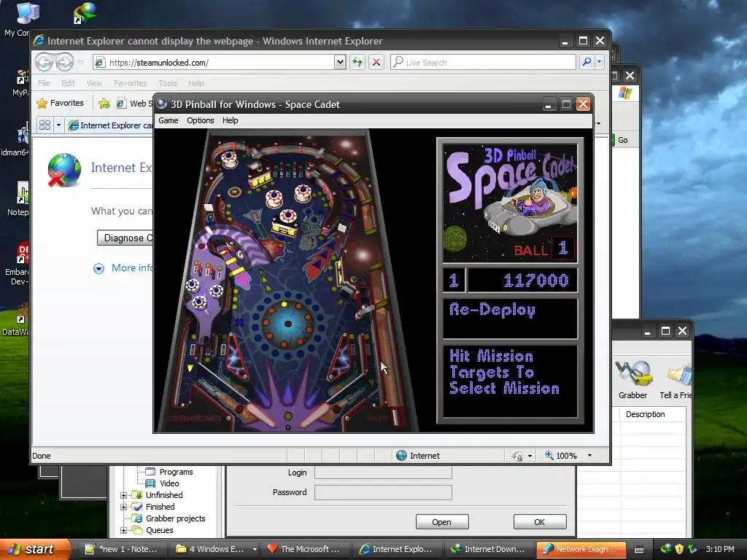Image resolution: width=747 pixels, height=560 pixels.
Task: Click the Live Search input box
Action: 483,63
